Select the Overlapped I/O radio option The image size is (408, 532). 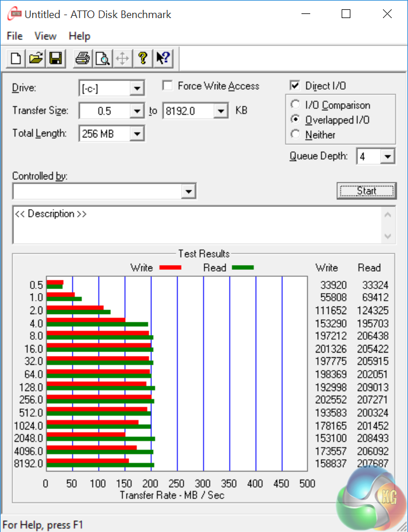tap(295, 119)
